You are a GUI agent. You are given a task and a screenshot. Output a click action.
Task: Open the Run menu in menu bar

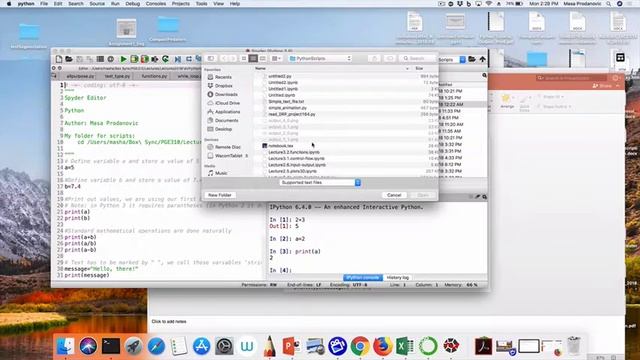[x=115, y=4]
